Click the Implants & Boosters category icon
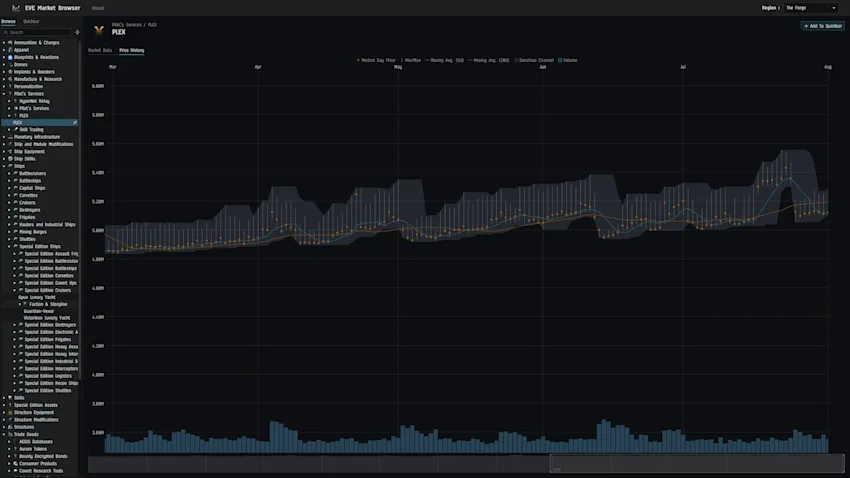The width and height of the screenshot is (850, 478). point(10,72)
